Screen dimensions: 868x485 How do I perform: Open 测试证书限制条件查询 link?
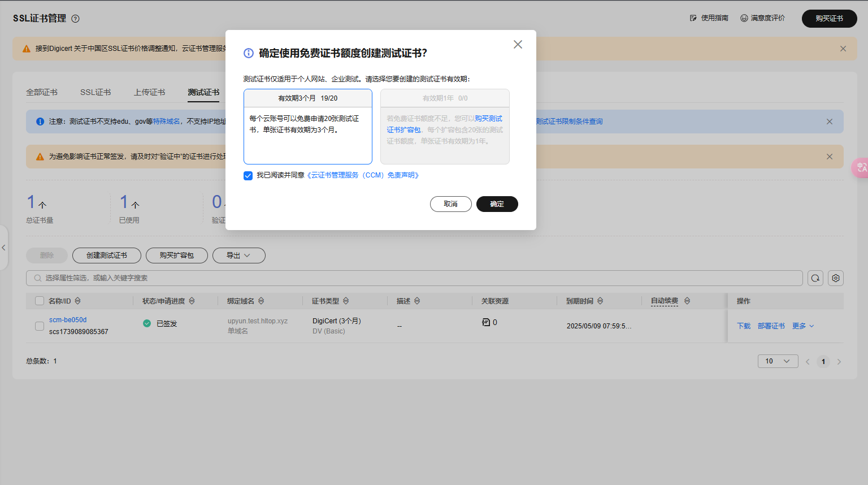(569, 122)
